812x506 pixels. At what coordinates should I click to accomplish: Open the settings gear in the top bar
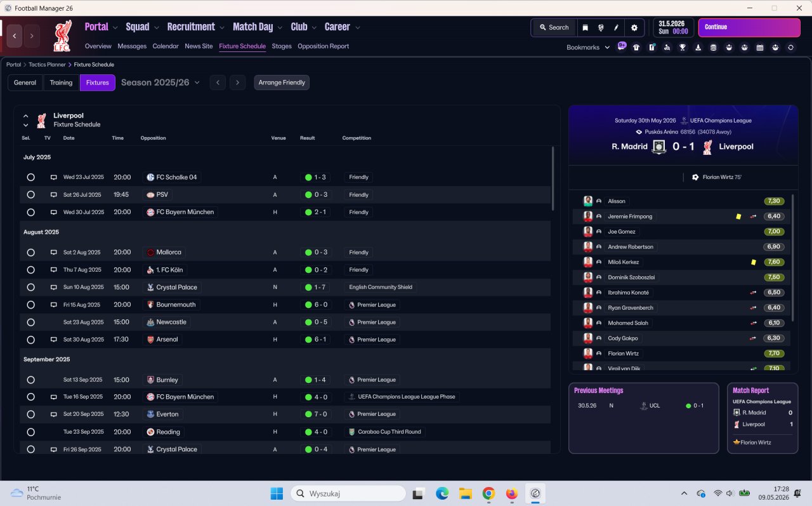click(x=634, y=27)
